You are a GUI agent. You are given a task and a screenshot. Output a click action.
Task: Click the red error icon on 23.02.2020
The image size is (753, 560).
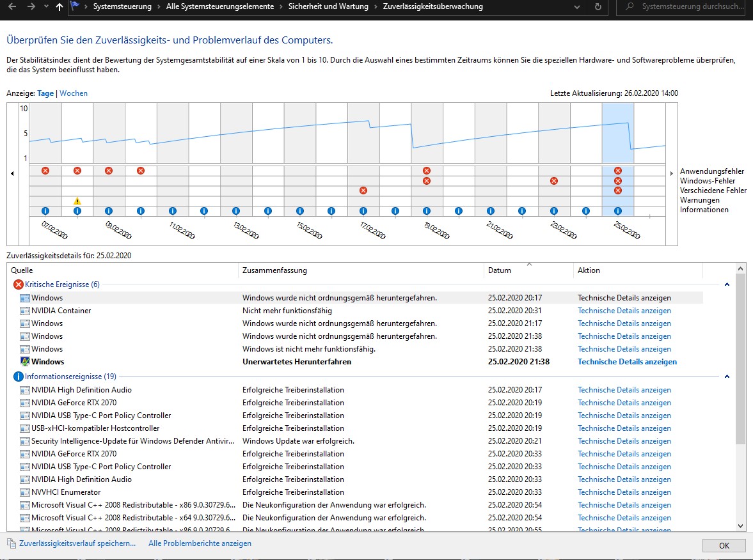click(x=554, y=181)
